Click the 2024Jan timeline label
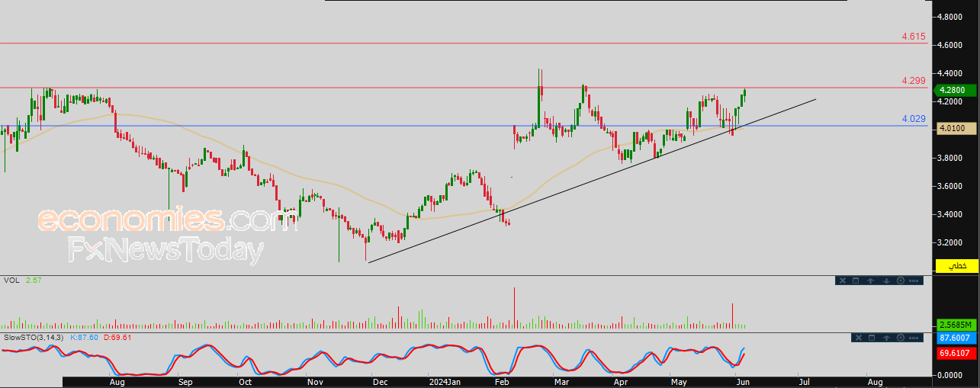Viewport: 980px width, 388px height. 445,380
